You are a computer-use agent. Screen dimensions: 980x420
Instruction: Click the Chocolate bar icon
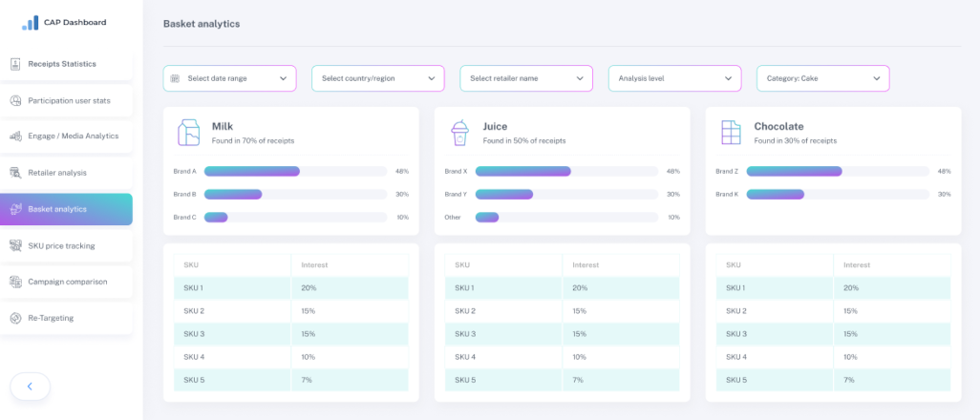click(x=731, y=133)
